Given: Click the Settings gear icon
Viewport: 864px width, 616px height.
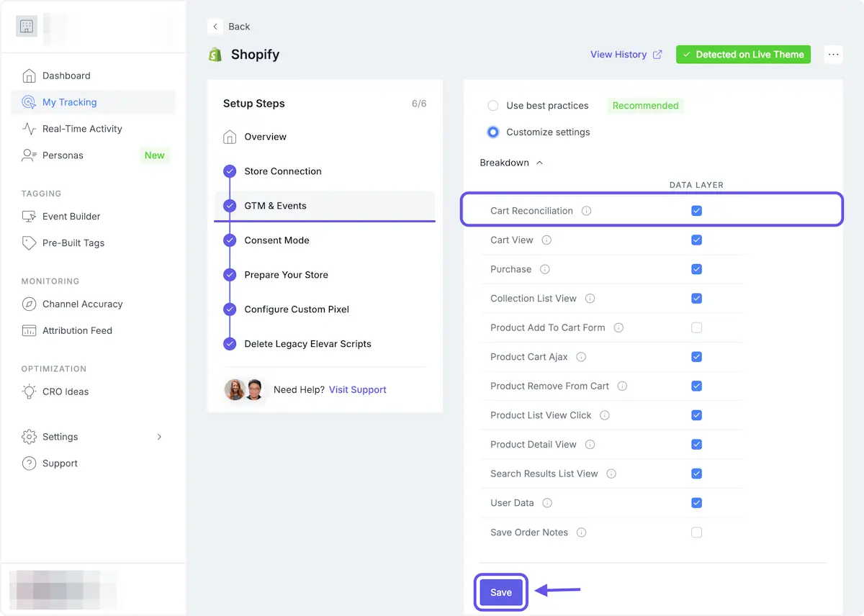Looking at the screenshot, I should [x=29, y=437].
